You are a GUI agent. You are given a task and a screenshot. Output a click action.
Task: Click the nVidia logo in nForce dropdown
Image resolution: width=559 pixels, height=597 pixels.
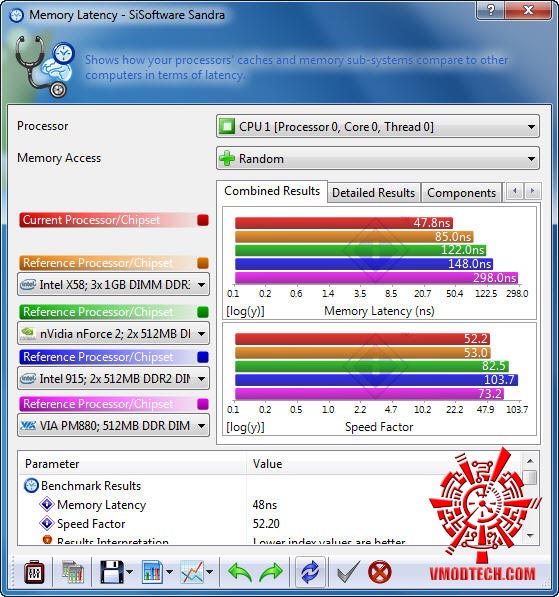(28, 334)
